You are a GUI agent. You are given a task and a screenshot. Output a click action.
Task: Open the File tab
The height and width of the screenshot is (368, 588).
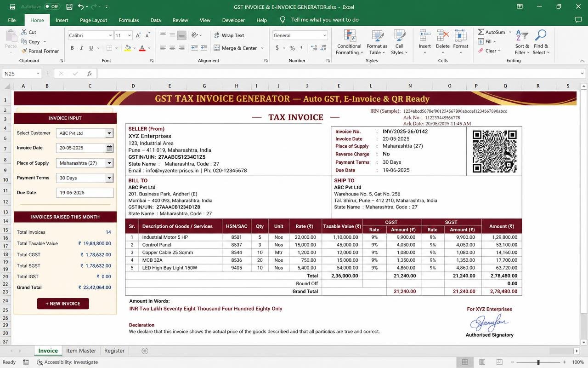click(12, 20)
